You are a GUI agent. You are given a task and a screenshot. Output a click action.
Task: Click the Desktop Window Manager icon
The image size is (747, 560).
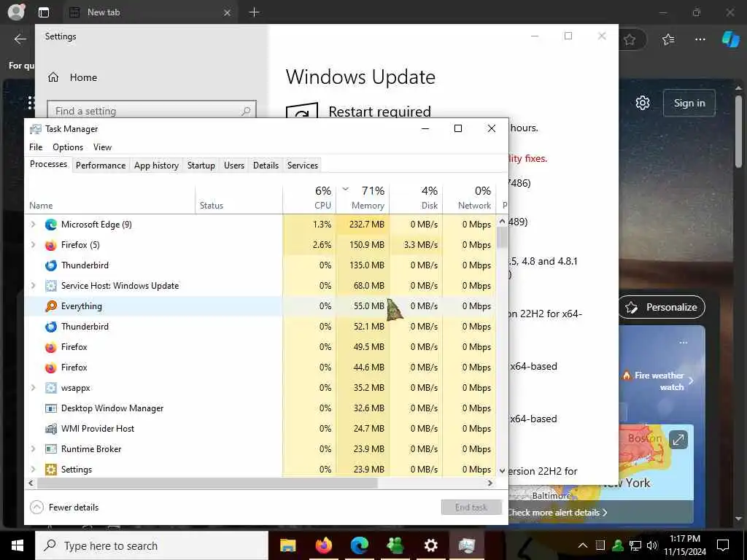[51, 408]
